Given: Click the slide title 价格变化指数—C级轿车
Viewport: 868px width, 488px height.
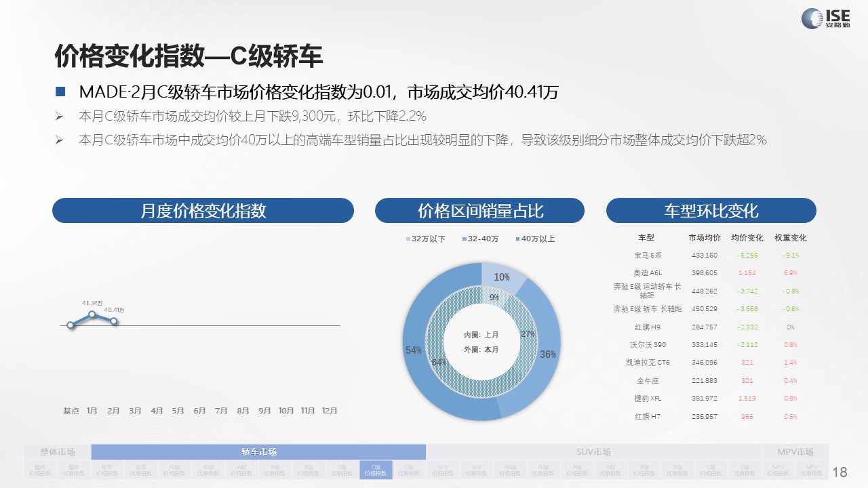Looking at the screenshot, I should (x=189, y=57).
